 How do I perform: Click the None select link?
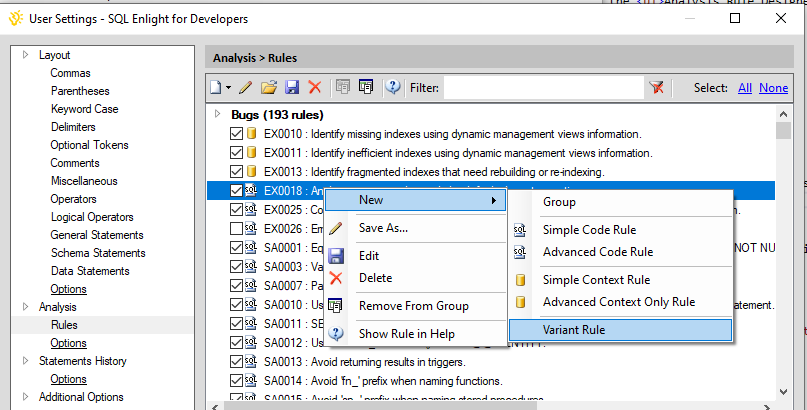tap(774, 88)
